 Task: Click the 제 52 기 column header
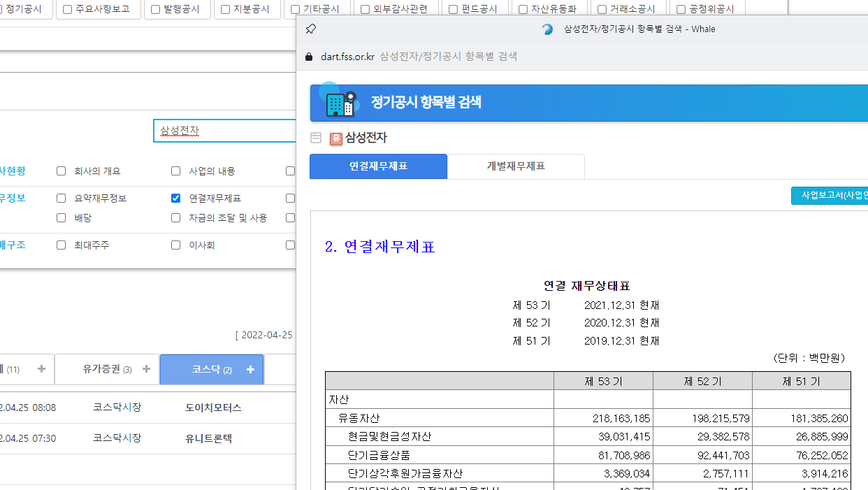[x=702, y=382]
